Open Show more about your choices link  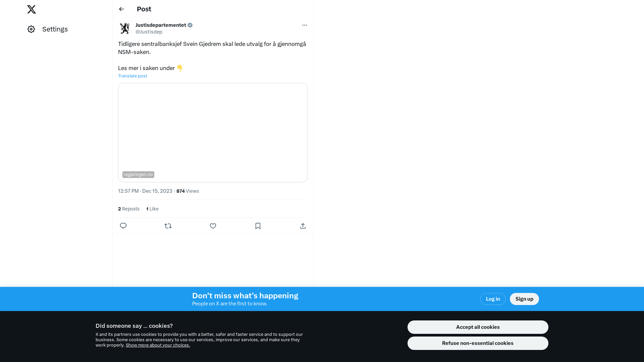tap(158, 345)
